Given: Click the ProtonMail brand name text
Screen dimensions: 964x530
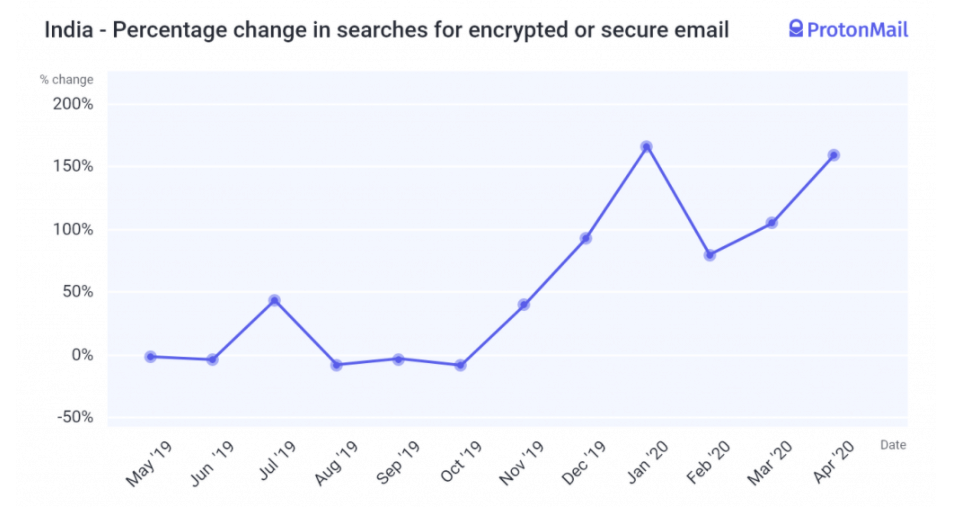Looking at the screenshot, I should (x=857, y=30).
